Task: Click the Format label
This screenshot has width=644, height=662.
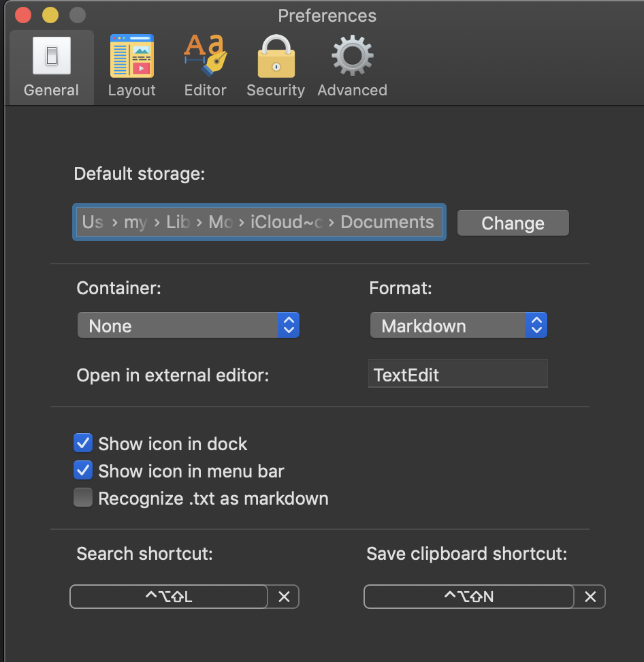Action: [400, 288]
